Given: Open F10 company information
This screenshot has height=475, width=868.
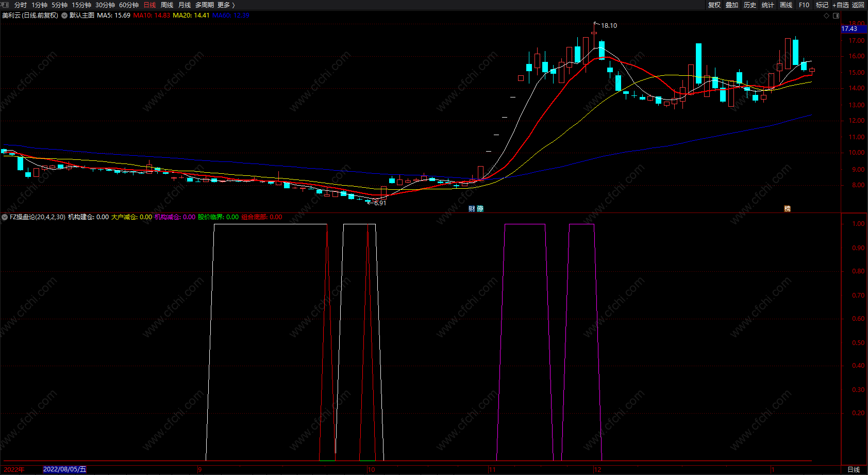Looking at the screenshot, I should [x=804, y=5].
